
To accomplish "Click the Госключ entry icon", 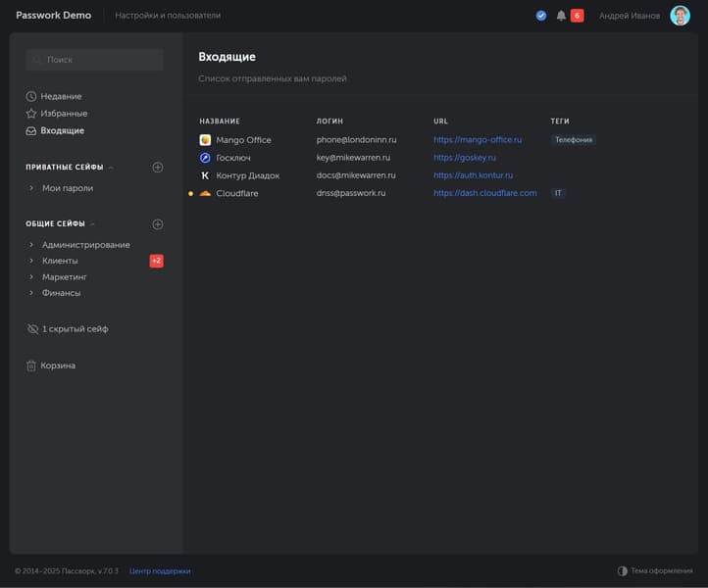I will (x=205, y=158).
